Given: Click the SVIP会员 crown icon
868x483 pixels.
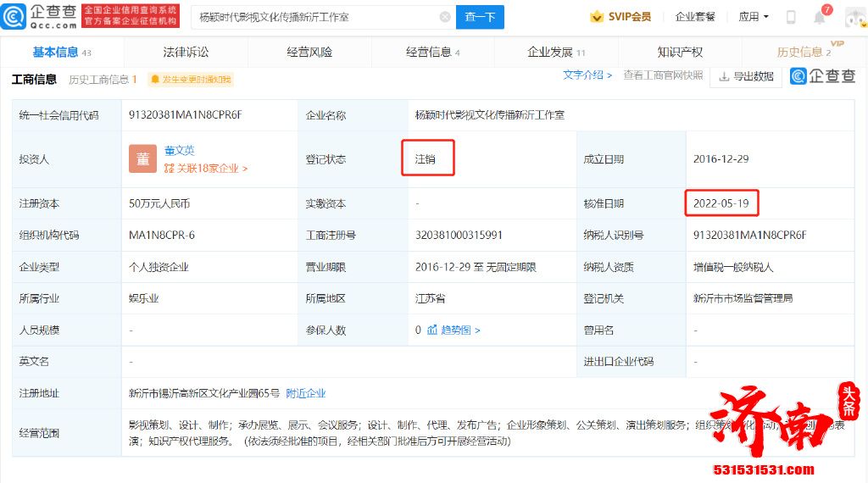Looking at the screenshot, I should [597, 17].
